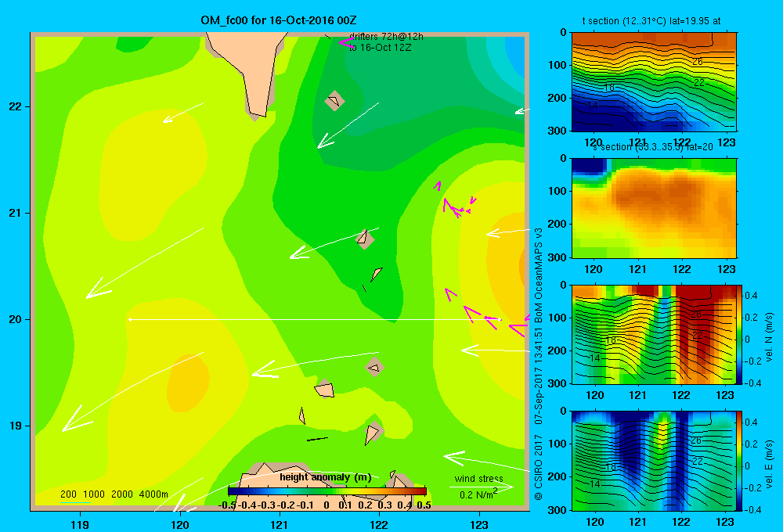Open the eastward velocity section plot panel
This screenshot has width=783, height=532.
654,461
